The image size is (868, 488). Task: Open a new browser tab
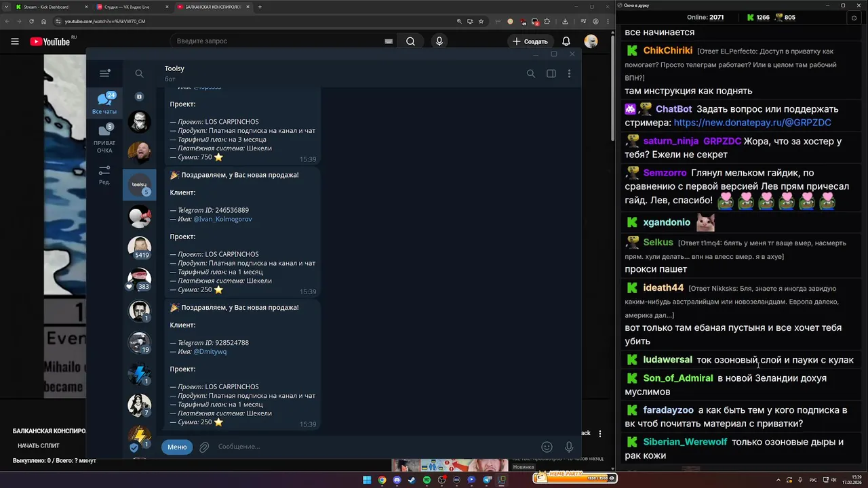point(260,7)
